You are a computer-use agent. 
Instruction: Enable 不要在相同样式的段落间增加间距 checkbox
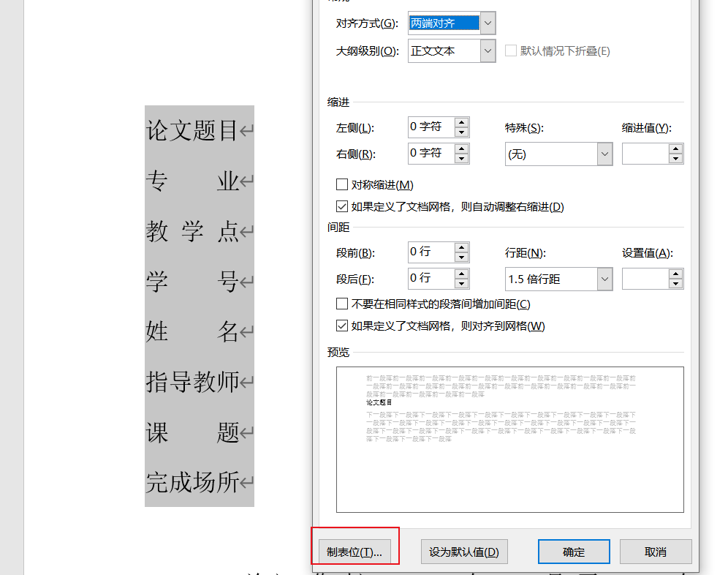342,304
